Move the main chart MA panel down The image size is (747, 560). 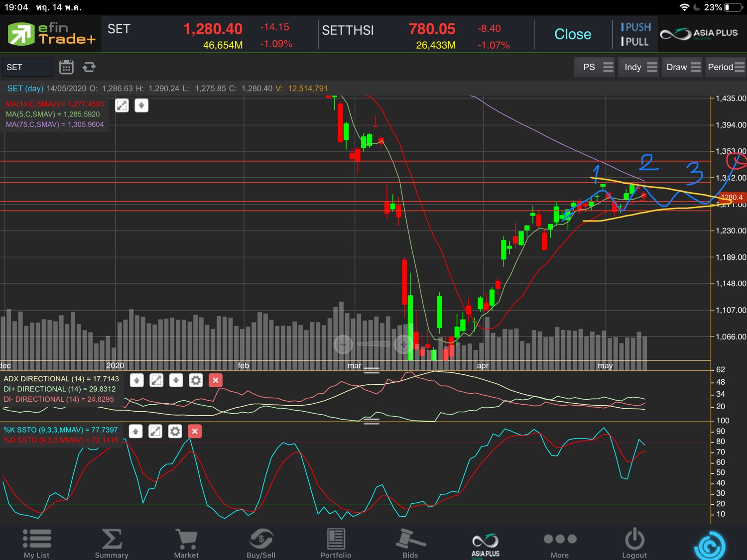pyautogui.click(x=141, y=106)
